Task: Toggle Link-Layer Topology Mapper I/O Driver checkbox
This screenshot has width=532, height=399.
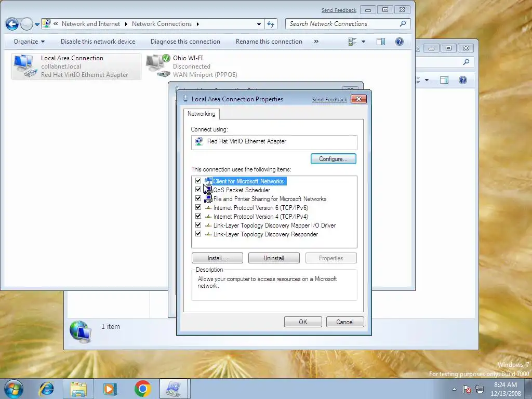Action: pyautogui.click(x=198, y=225)
